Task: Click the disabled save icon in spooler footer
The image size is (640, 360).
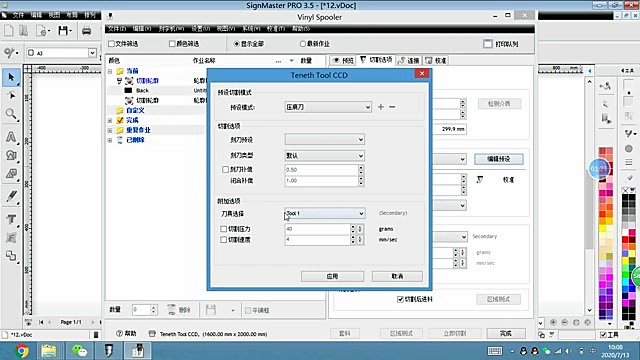Action: click(211, 310)
